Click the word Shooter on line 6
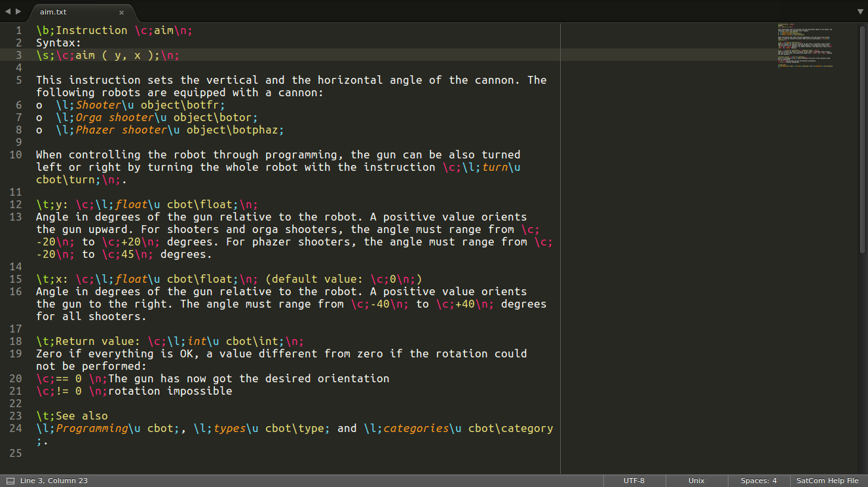868x487 pixels. pyautogui.click(x=98, y=105)
